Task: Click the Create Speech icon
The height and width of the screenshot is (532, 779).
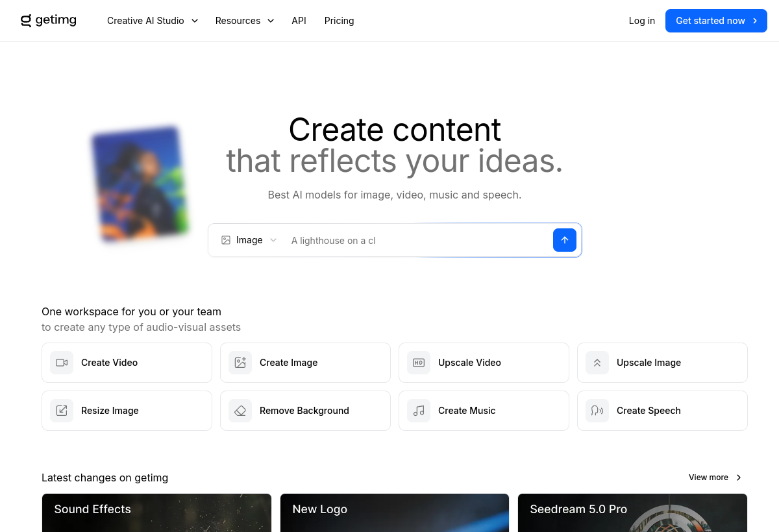Action: click(x=597, y=411)
